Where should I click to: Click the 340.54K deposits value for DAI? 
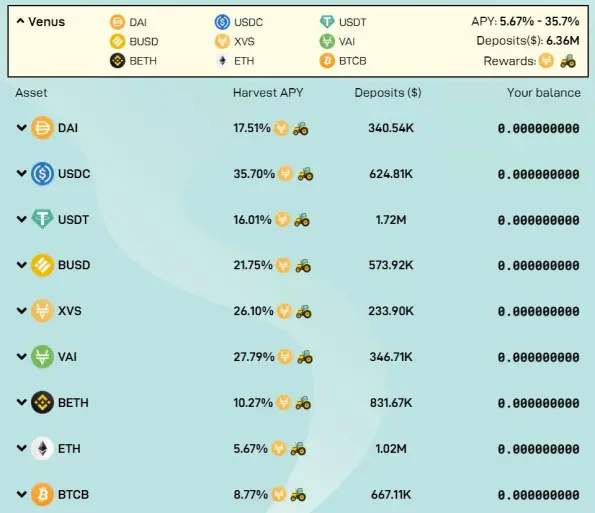point(391,128)
